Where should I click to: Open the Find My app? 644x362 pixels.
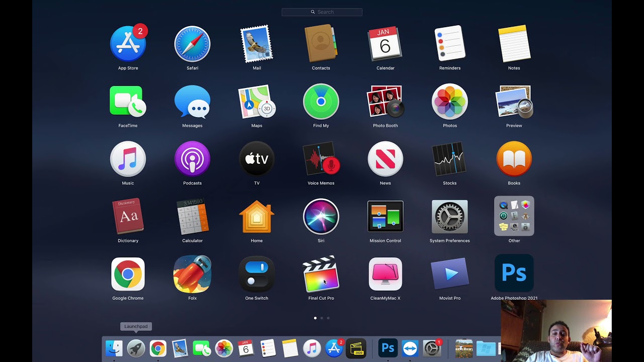point(321,102)
